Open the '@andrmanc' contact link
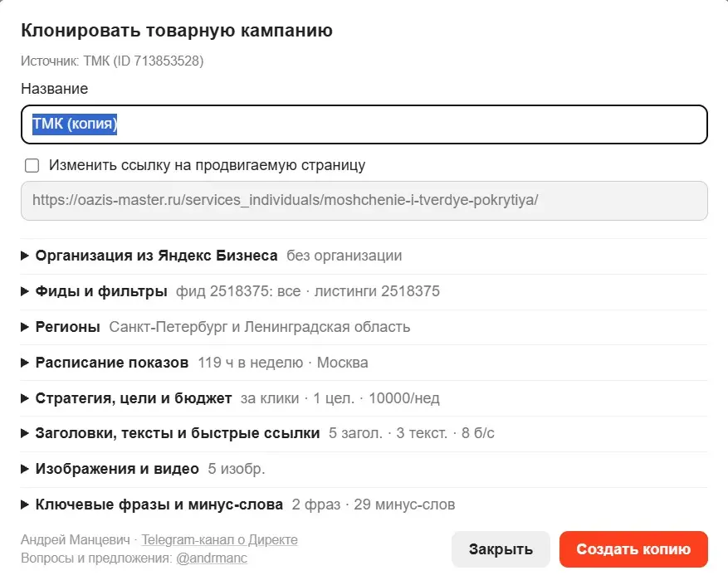Viewport: 728px width, 585px height. (x=212, y=558)
